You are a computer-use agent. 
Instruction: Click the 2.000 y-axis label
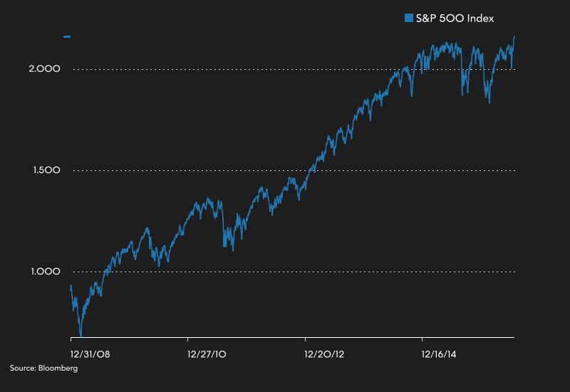click(x=45, y=69)
